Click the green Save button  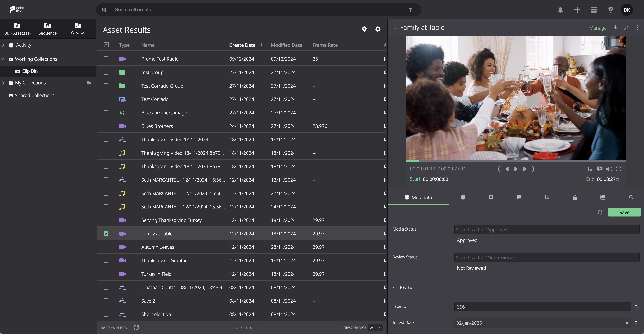coord(624,212)
